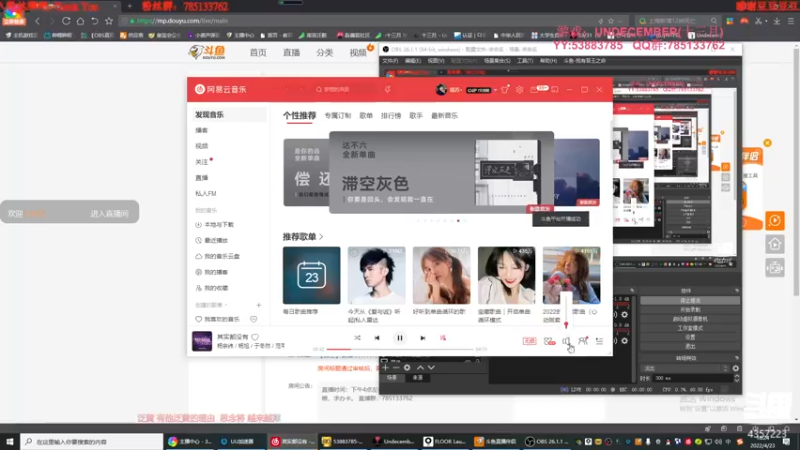Open the 滞空灰色 banner

[441, 172]
